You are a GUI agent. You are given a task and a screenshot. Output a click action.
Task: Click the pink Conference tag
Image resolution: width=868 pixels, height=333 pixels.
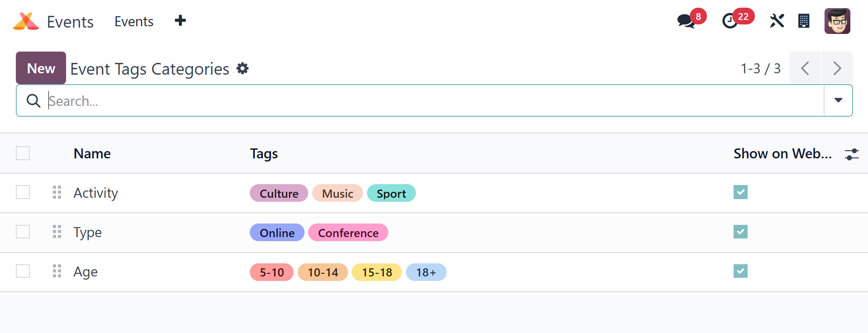[348, 233]
